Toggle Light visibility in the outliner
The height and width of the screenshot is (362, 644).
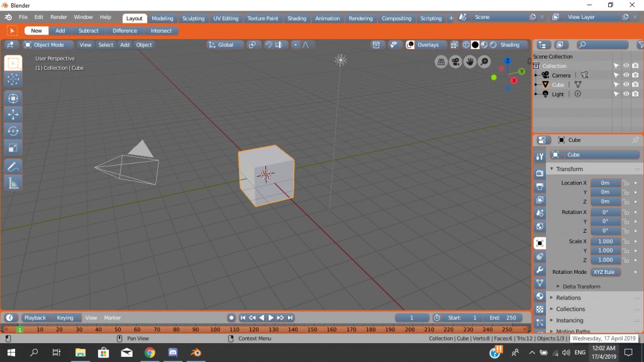(x=626, y=94)
